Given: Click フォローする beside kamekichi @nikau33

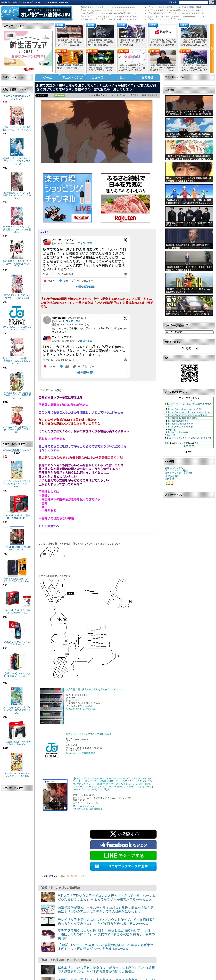Looking at the screenshot, I should 73,321.
